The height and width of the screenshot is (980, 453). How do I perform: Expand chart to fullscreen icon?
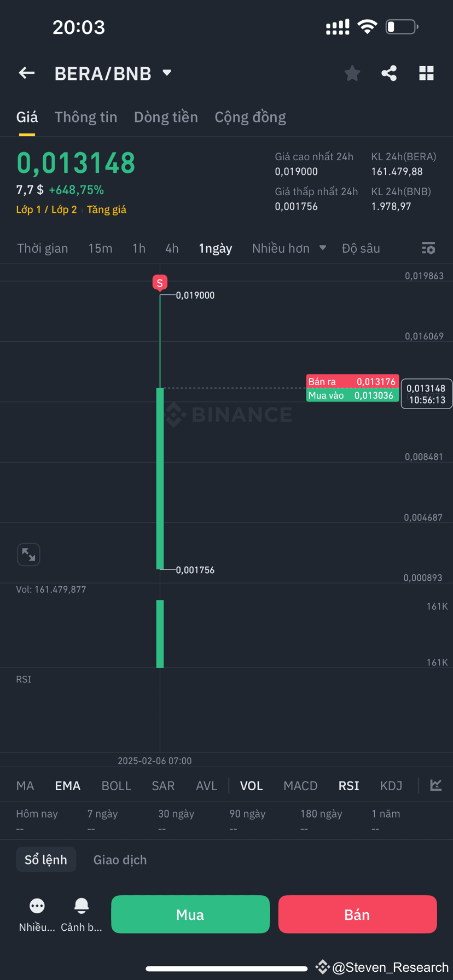[x=28, y=555]
